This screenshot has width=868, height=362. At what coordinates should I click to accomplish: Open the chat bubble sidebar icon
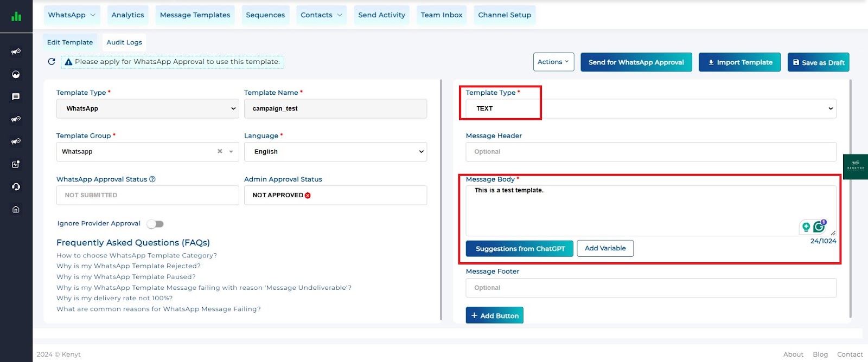[x=16, y=96]
